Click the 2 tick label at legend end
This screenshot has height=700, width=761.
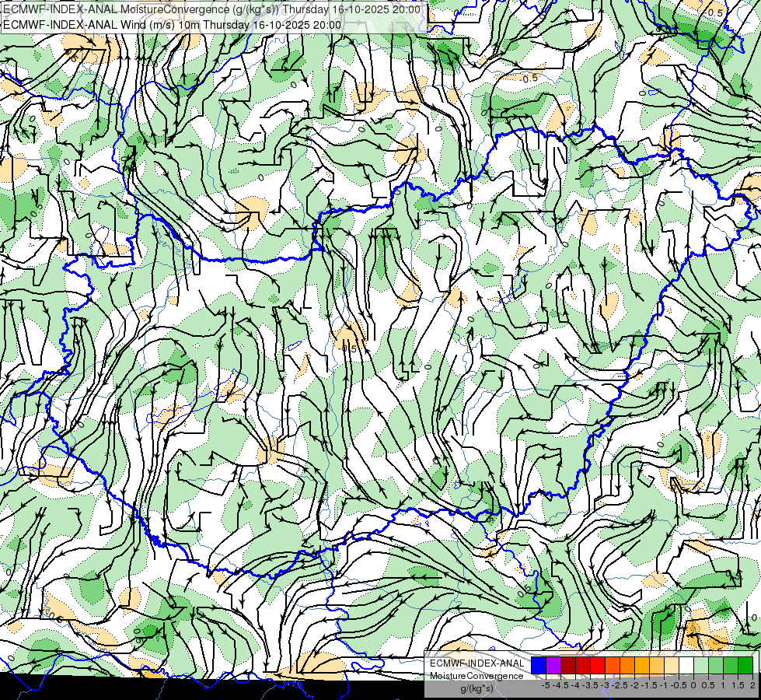tap(752, 685)
